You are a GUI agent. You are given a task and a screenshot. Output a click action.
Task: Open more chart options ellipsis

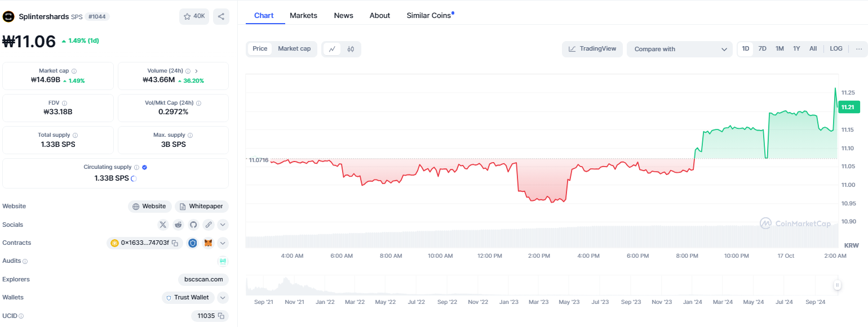859,49
